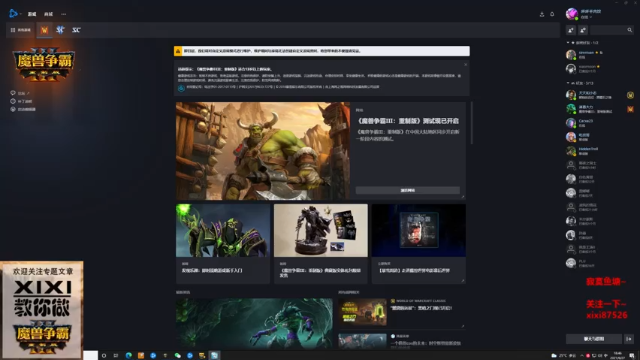Screen dimensions: 640x360
Task: Open the Arthas statue news thumbnail
Action: (320, 230)
